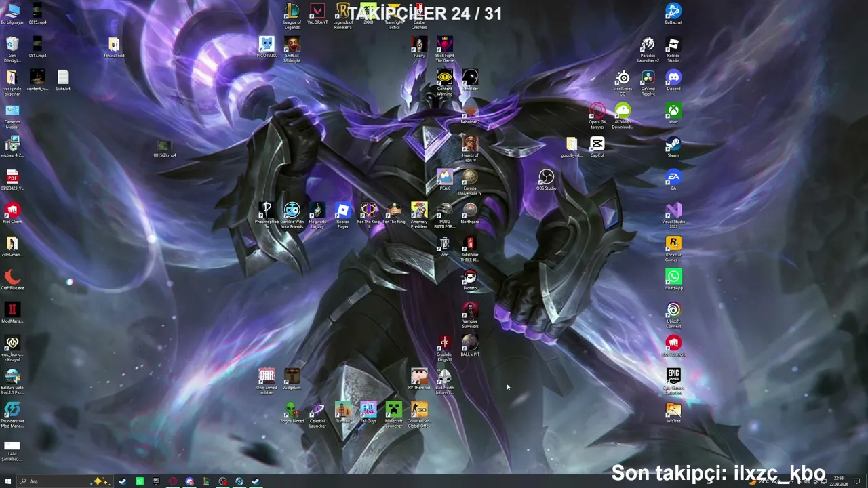Launch VALORANT from the desktop
Screen dimensions: 868x488
coord(317,14)
